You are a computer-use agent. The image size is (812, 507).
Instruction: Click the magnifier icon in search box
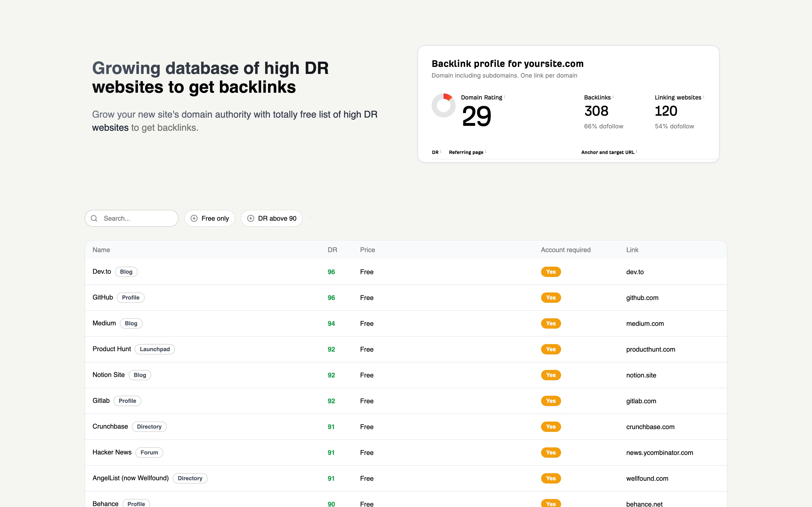[94, 218]
